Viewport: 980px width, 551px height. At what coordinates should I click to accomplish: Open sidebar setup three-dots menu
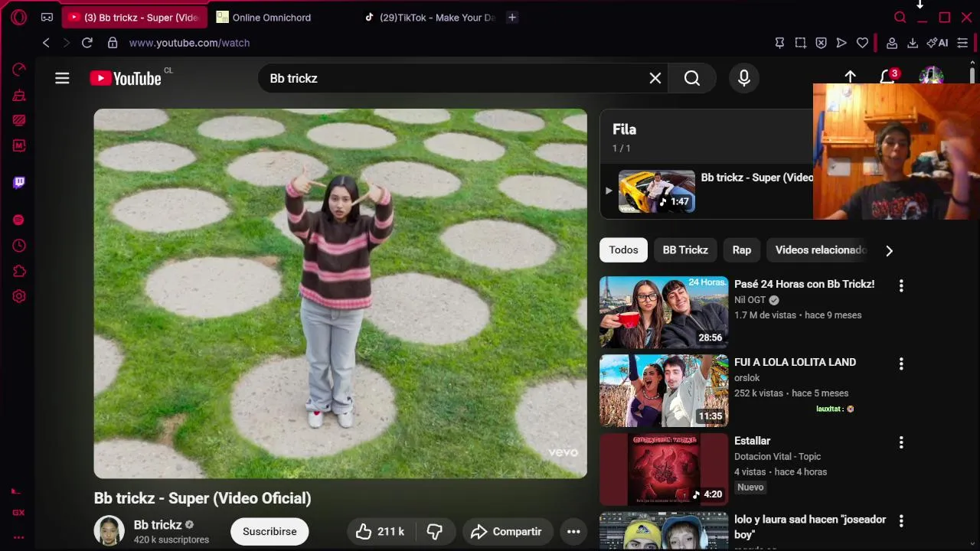[18, 537]
